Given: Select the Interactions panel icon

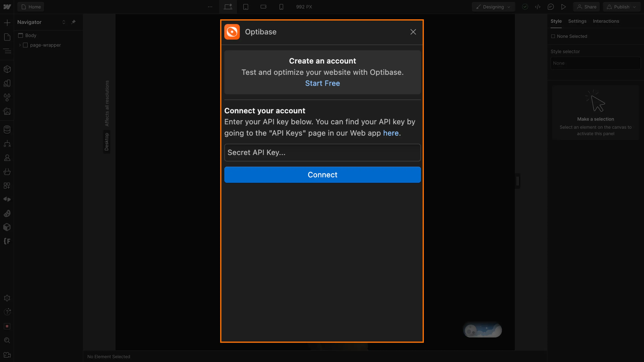Looking at the screenshot, I should click(606, 21).
